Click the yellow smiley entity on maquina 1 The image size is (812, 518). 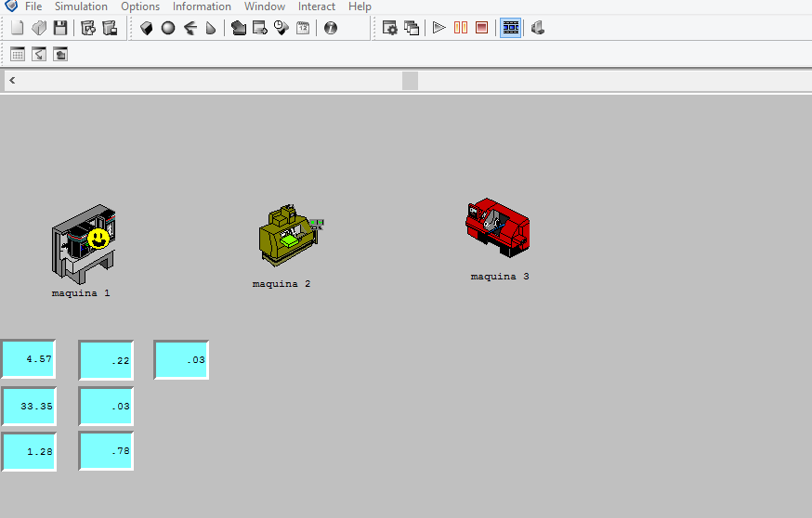click(98, 239)
